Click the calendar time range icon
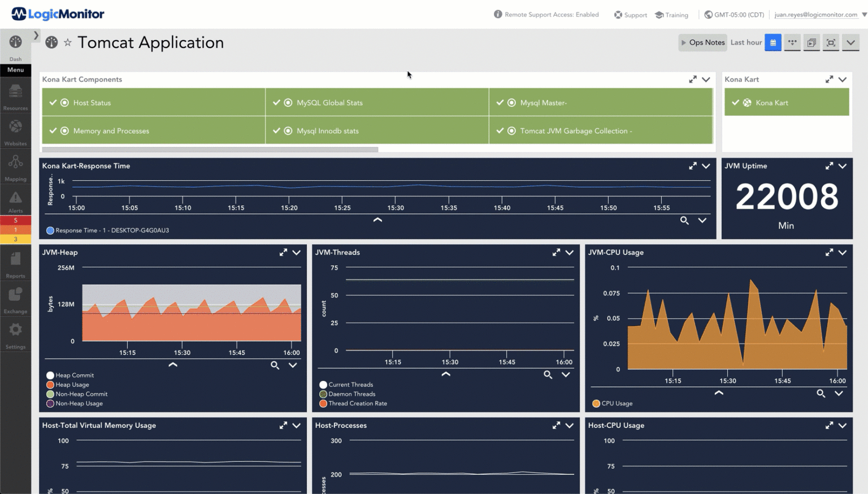This screenshot has width=868, height=494. click(772, 43)
